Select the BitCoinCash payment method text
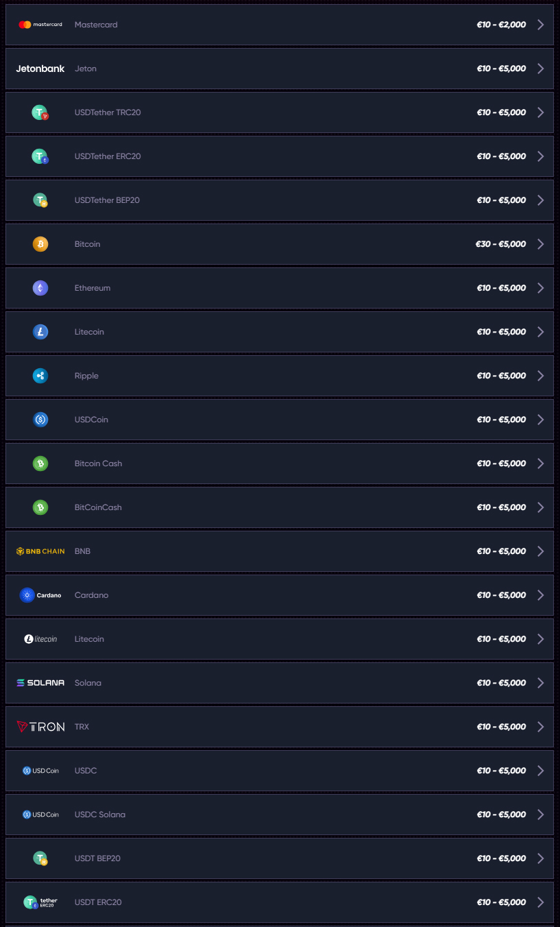This screenshot has height=927, width=560. click(98, 507)
